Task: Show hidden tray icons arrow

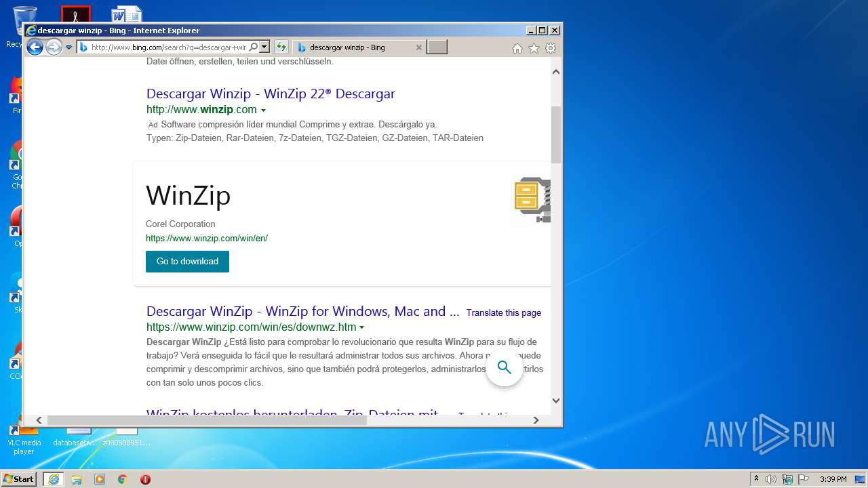Action: pos(756,479)
